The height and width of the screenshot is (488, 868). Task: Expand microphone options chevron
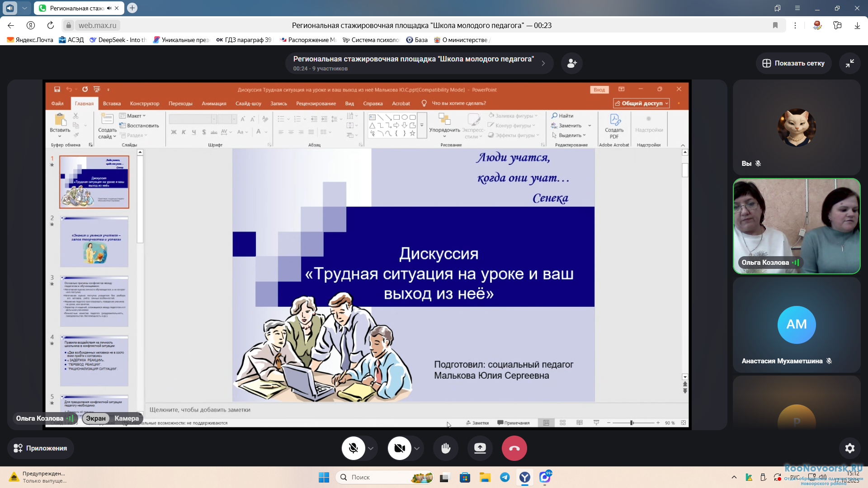click(371, 448)
